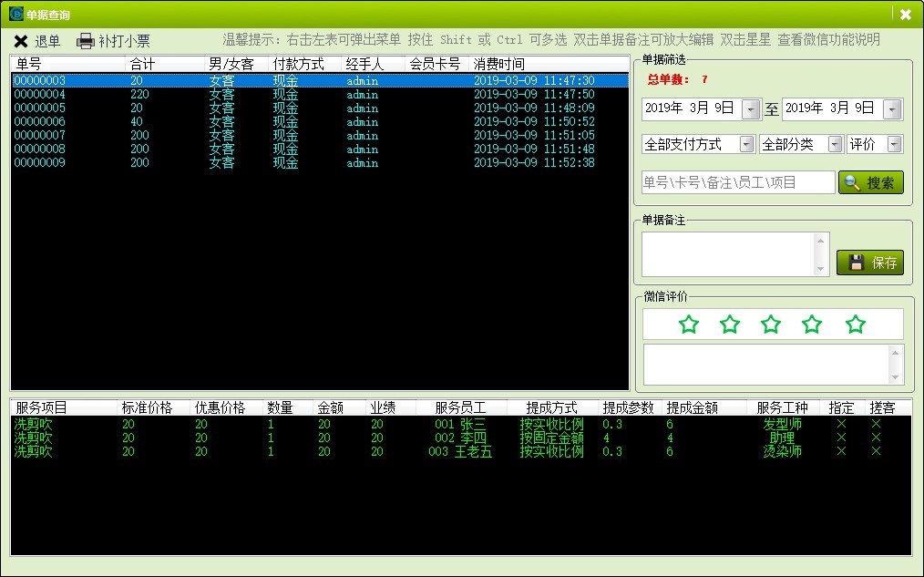
Task: Click the fifth WeChat rating star
Action: point(855,325)
